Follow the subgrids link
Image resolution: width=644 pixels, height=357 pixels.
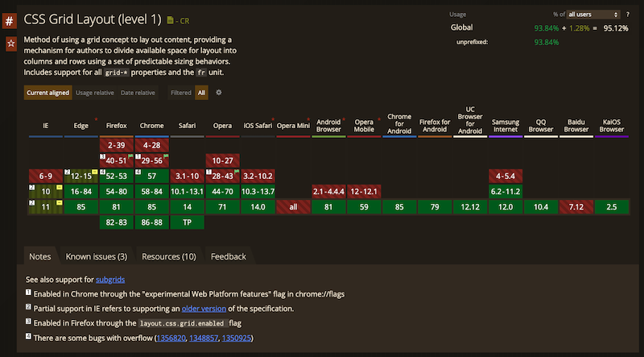pos(110,280)
